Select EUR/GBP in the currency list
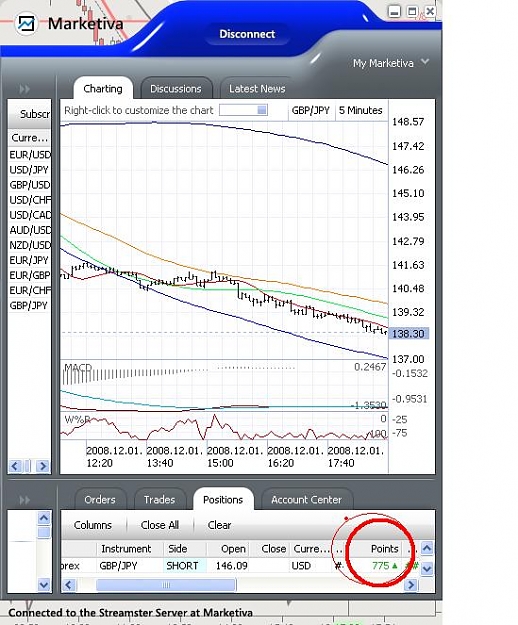Screen dimensions: 518x625 coord(30,275)
